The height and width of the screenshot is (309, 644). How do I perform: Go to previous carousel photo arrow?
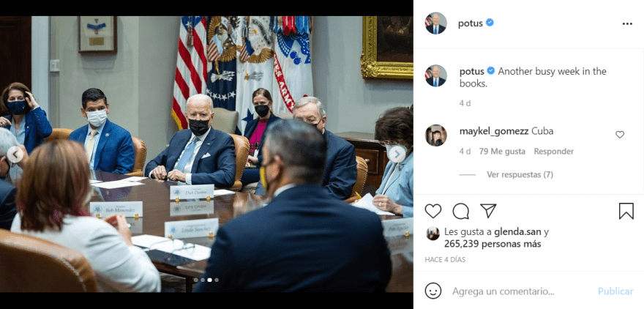coord(15,154)
